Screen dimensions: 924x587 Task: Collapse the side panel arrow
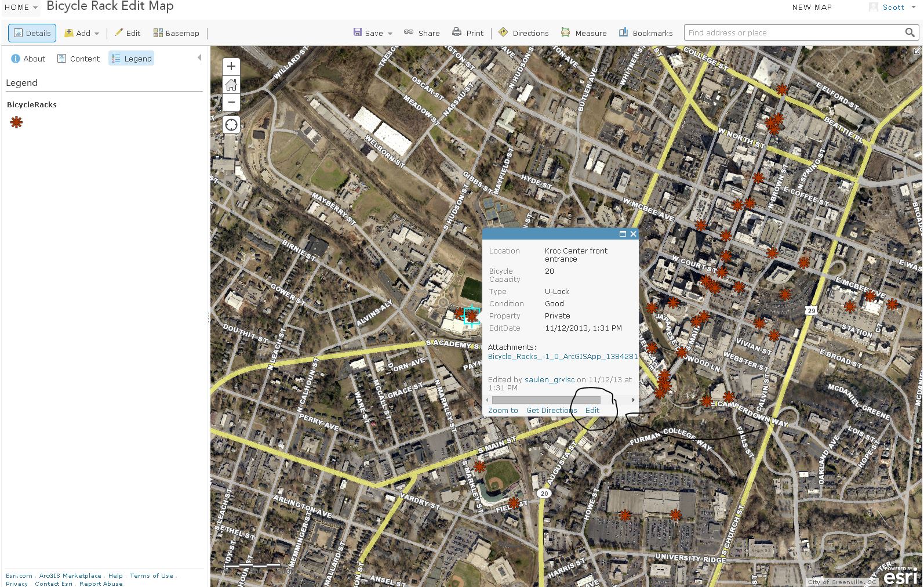(x=199, y=57)
